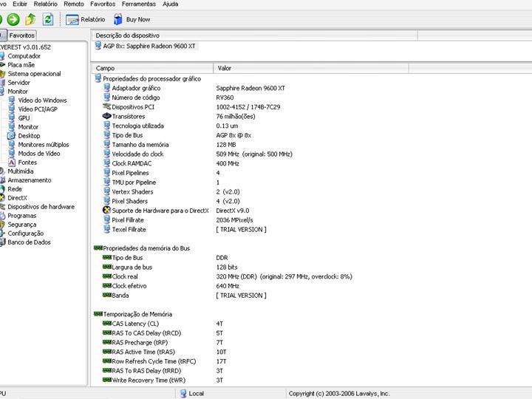The height and width of the screenshot is (399, 532).
Task: Select Banco de Dados in the tree
Action: click(x=29, y=242)
